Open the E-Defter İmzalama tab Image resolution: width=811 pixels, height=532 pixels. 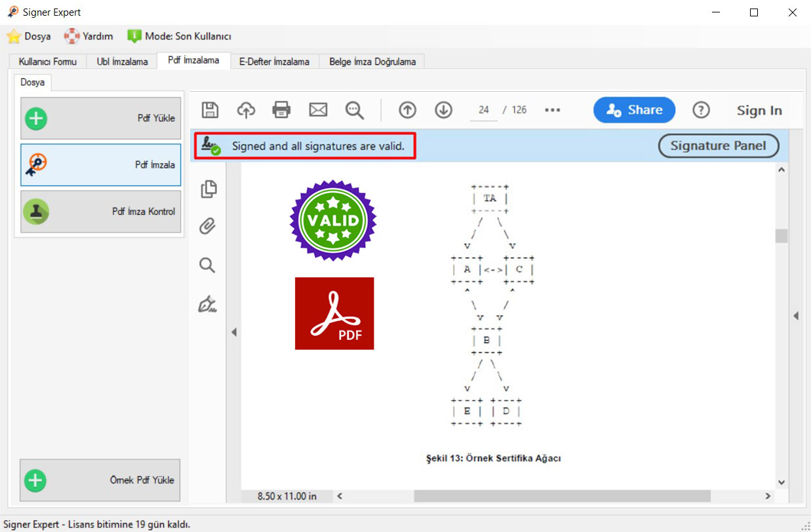click(x=274, y=62)
